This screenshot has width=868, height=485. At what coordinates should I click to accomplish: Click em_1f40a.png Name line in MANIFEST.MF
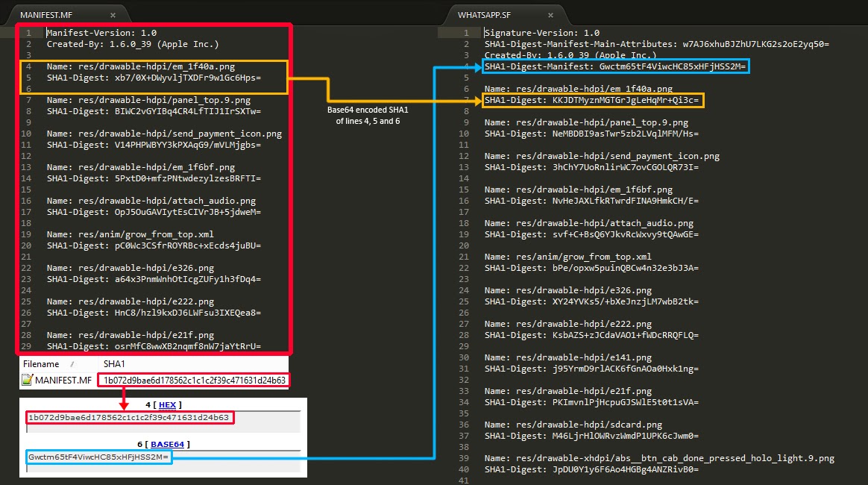click(x=141, y=66)
